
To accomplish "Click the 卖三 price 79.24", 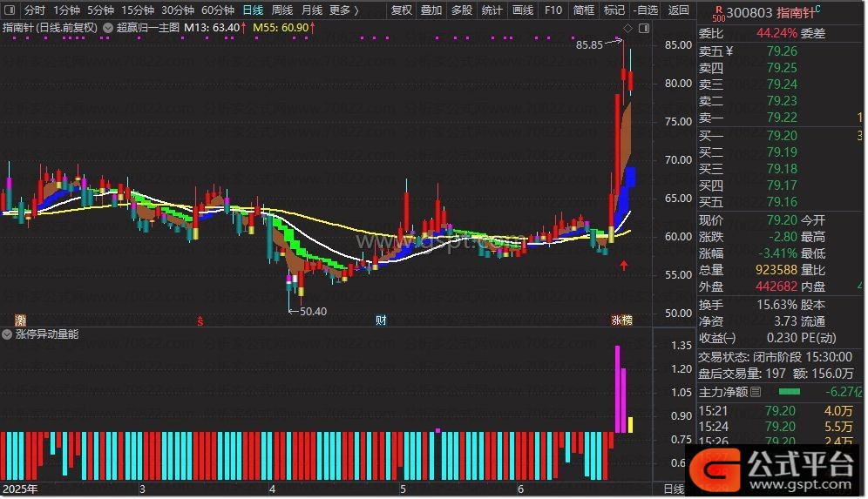I will point(782,84).
